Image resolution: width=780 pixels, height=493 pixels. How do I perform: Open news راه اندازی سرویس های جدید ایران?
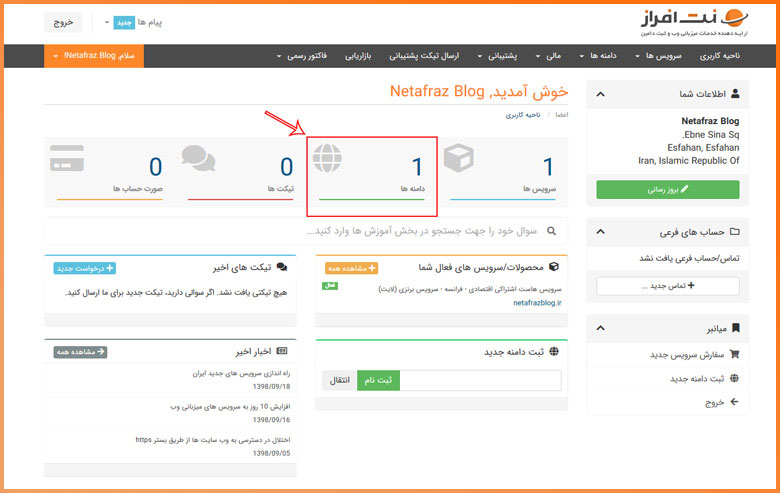(241, 373)
